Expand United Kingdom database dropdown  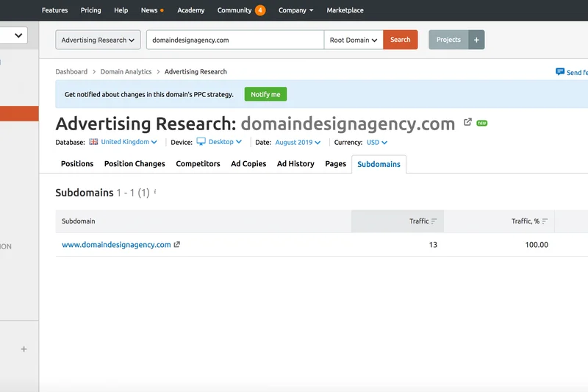click(x=129, y=142)
